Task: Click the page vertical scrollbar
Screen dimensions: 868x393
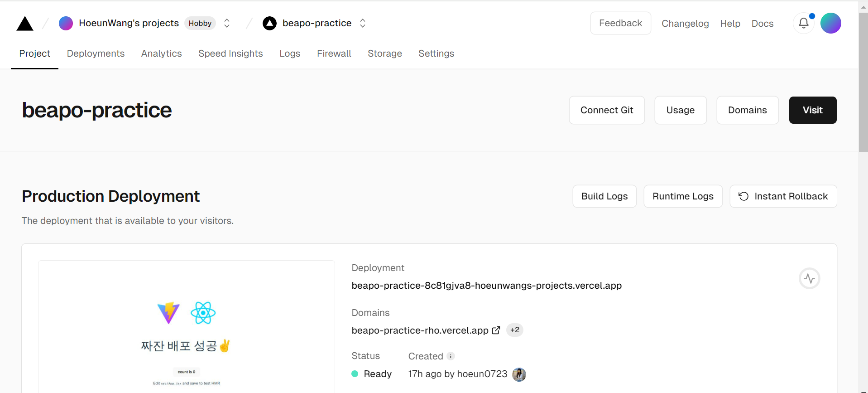Action: tap(863, 82)
